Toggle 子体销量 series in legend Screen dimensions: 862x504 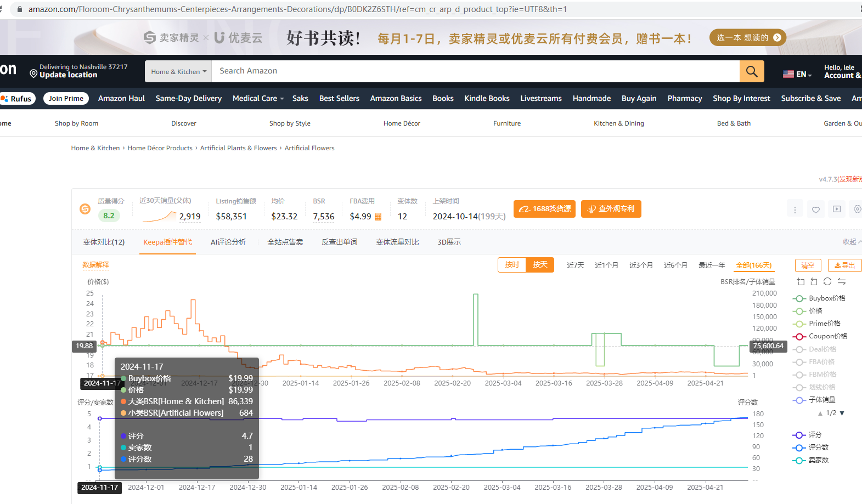814,400
